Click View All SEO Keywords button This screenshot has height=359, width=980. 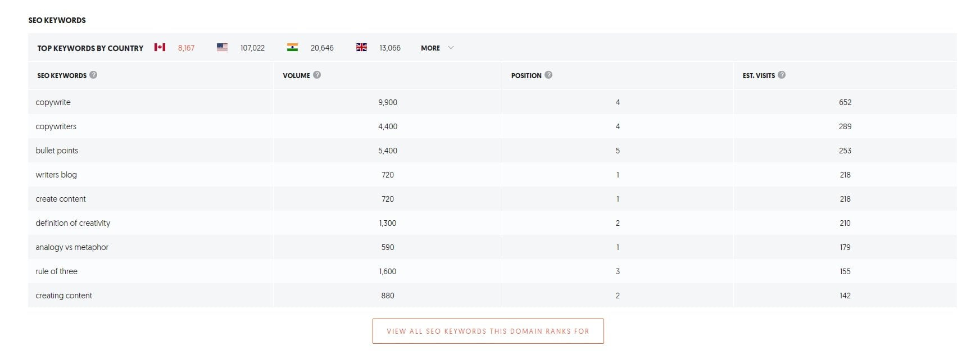tap(488, 331)
